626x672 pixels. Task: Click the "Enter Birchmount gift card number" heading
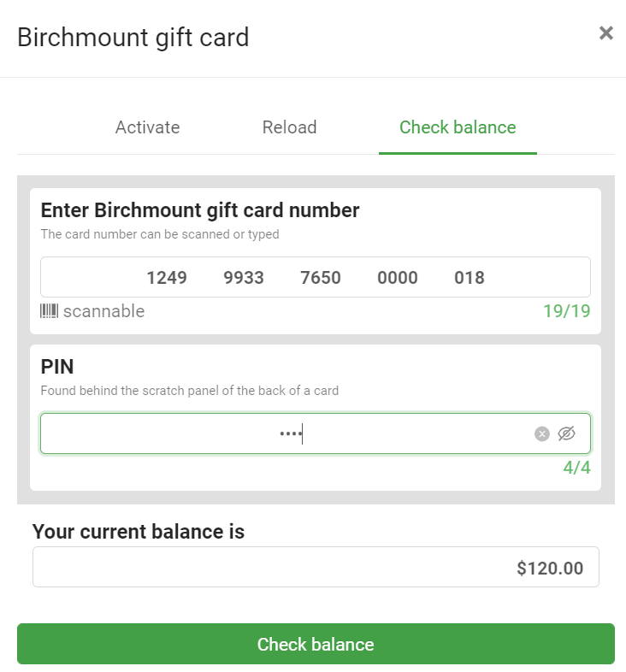click(x=200, y=210)
